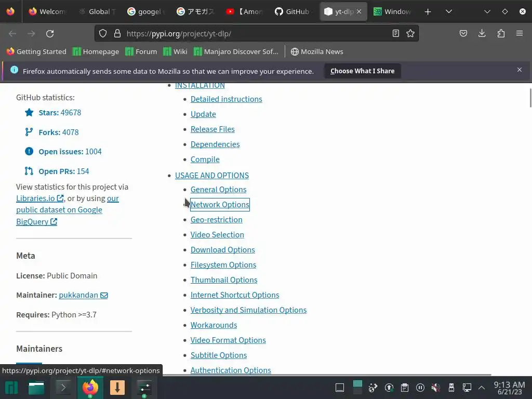This screenshot has height=399, width=532.
Task: Open the file manager from taskbar
Action: pos(36,388)
